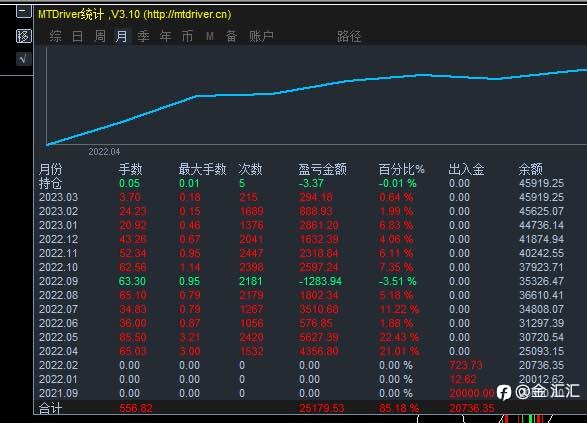Click the 40242.55 balance value
The width and height of the screenshot is (587, 423).
click(x=541, y=253)
